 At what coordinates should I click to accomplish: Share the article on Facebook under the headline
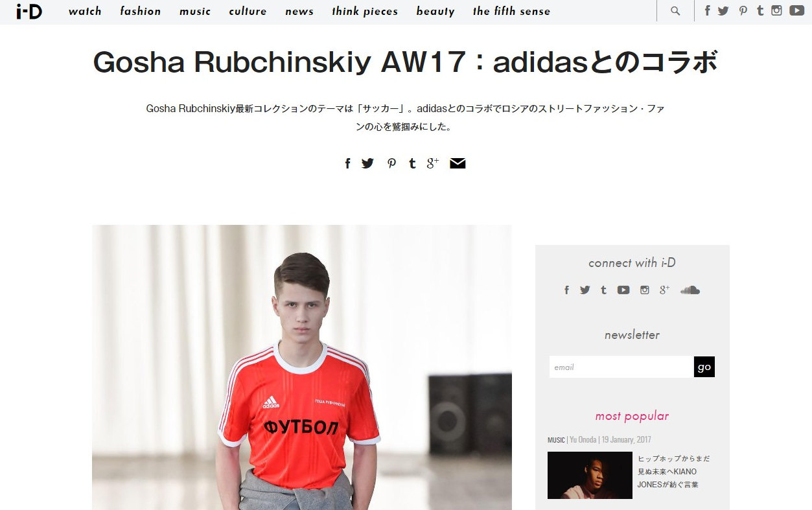(347, 163)
